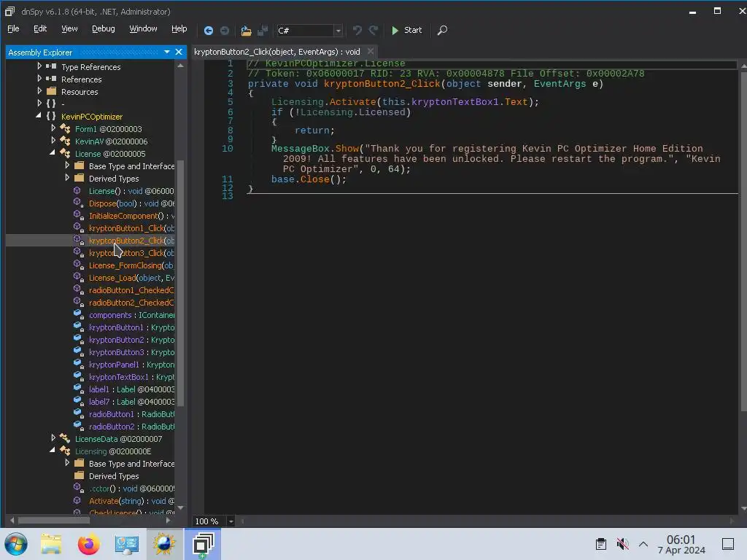Expand the References node
The image size is (747, 560).
click(x=39, y=79)
